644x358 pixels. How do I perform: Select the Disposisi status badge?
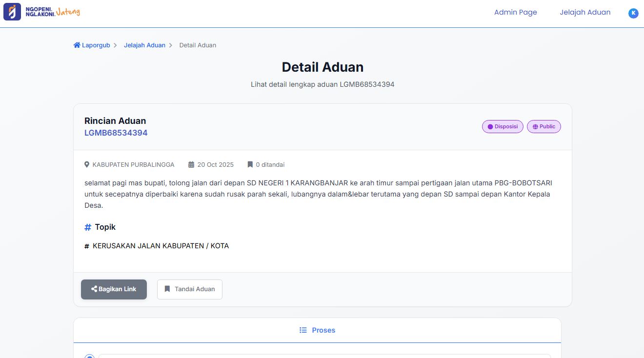pos(503,127)
